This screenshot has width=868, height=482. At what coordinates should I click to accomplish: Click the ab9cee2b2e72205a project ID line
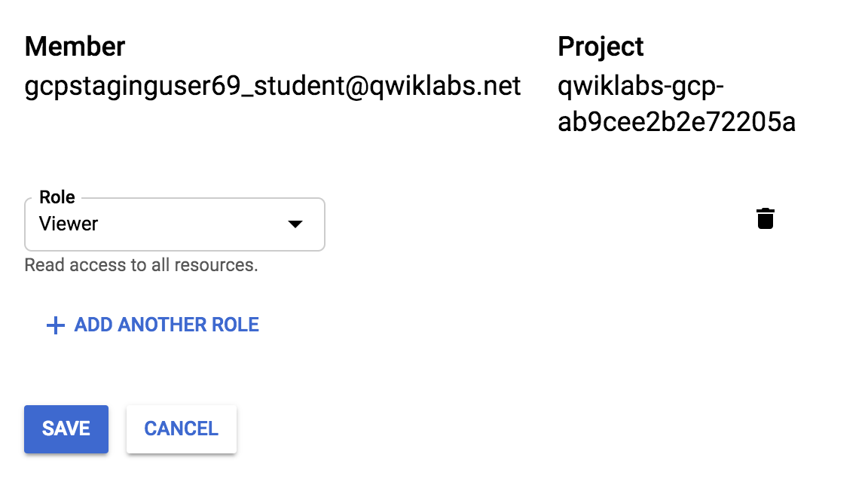pos(677,122)
